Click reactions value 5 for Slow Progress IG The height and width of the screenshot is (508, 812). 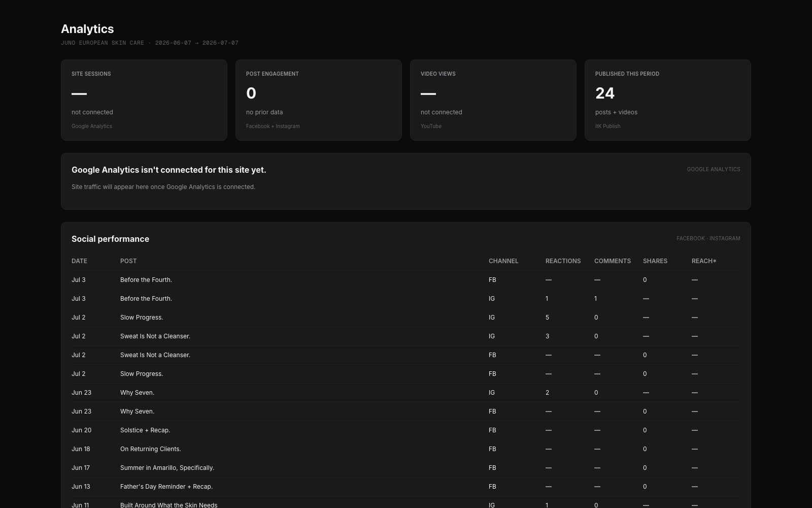[547, 317]
